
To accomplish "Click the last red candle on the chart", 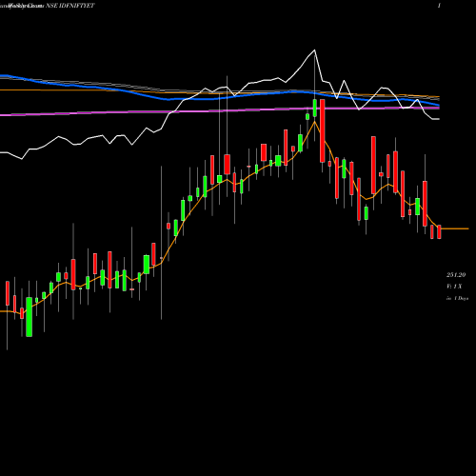I will click(439, 231).
